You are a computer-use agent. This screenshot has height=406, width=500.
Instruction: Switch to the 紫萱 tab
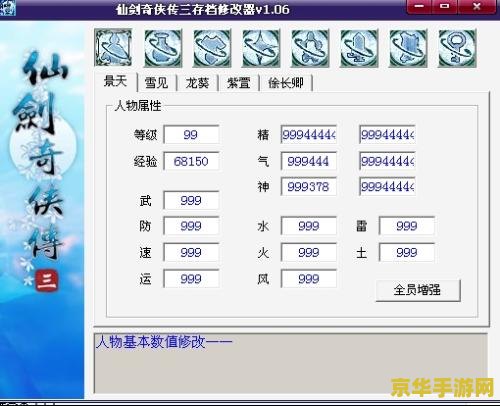239,83
